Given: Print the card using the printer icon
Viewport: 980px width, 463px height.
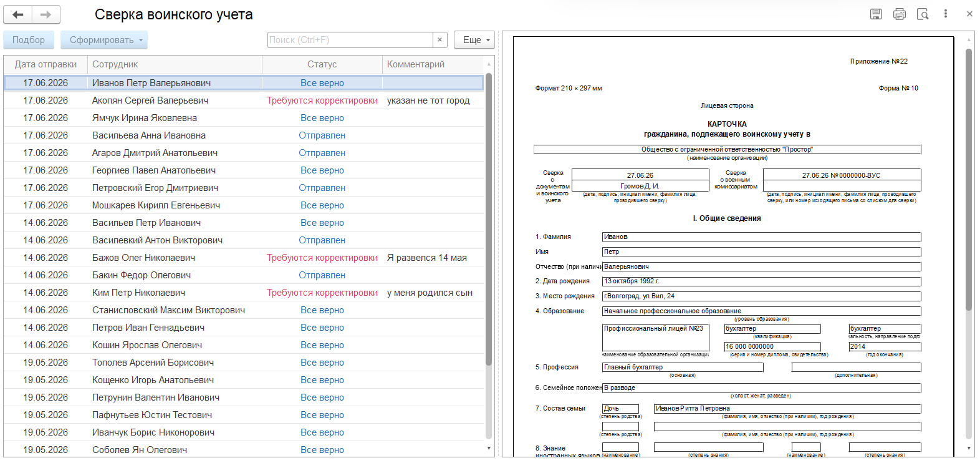Looking at the screenshot, I should (x=899, y=14).
